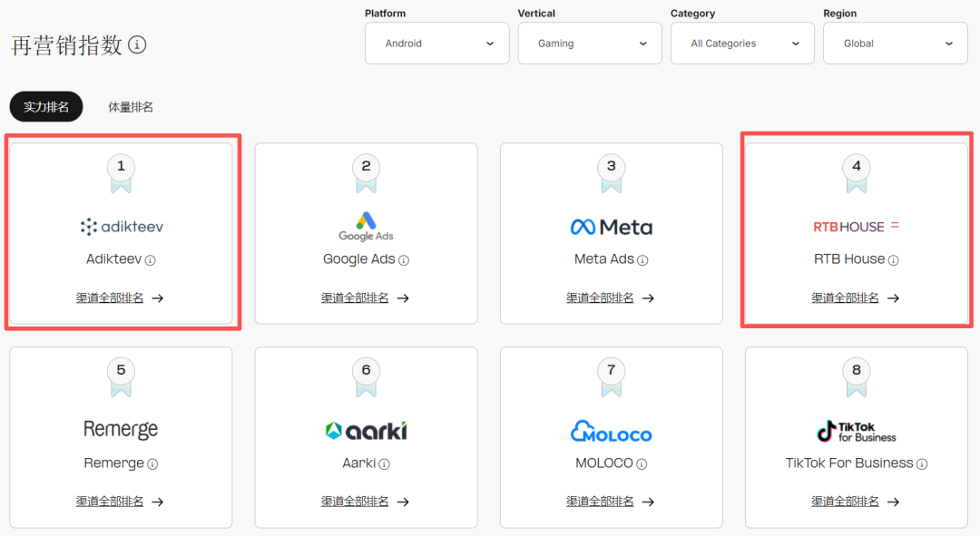Open 渠道全部排名 link under Google Ads
This screenshot has height=536, width=980.
(x=365, y=298)
